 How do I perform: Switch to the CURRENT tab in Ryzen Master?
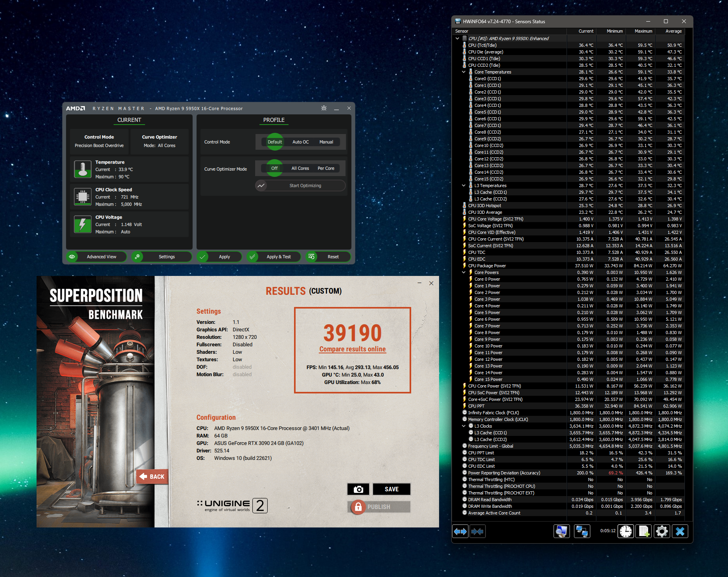[129, 120]
